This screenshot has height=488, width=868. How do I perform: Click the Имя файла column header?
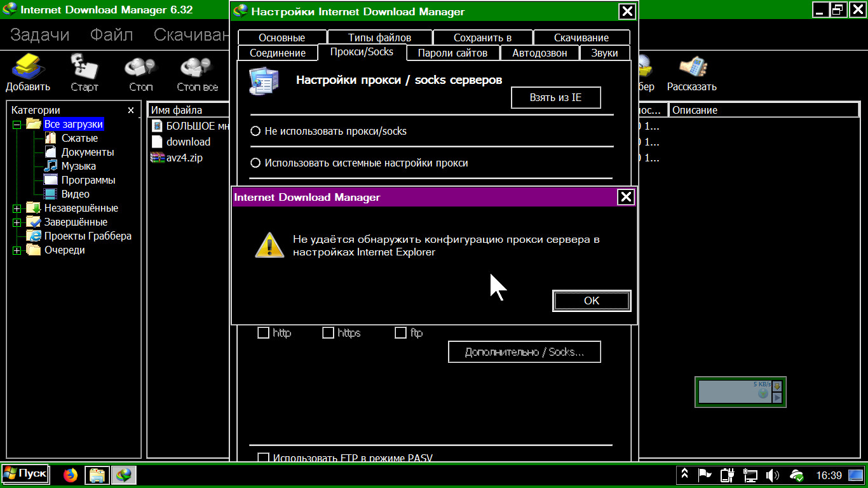click(x=188, y=110)
